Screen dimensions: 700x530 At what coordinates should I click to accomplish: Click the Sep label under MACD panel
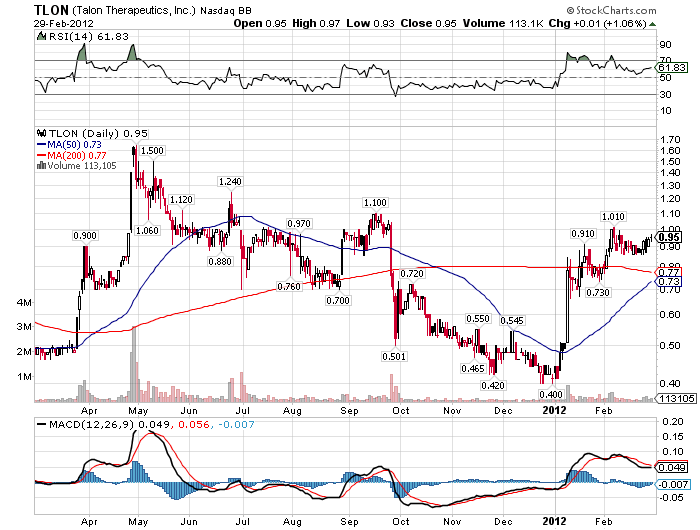[x=349, y=522]
